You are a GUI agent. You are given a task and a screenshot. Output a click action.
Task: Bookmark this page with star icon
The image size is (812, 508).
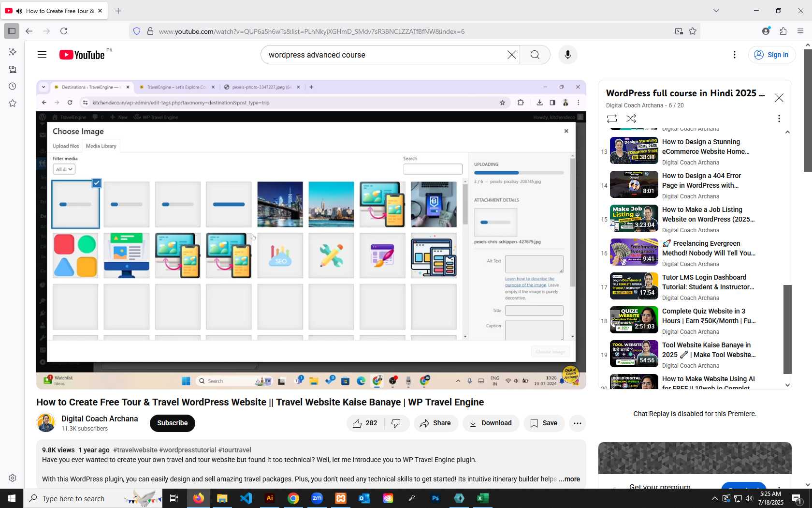tap(693, 31)
